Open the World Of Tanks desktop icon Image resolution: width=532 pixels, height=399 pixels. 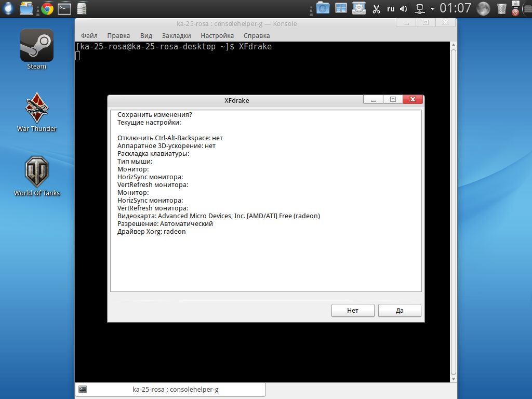[37, 176]
